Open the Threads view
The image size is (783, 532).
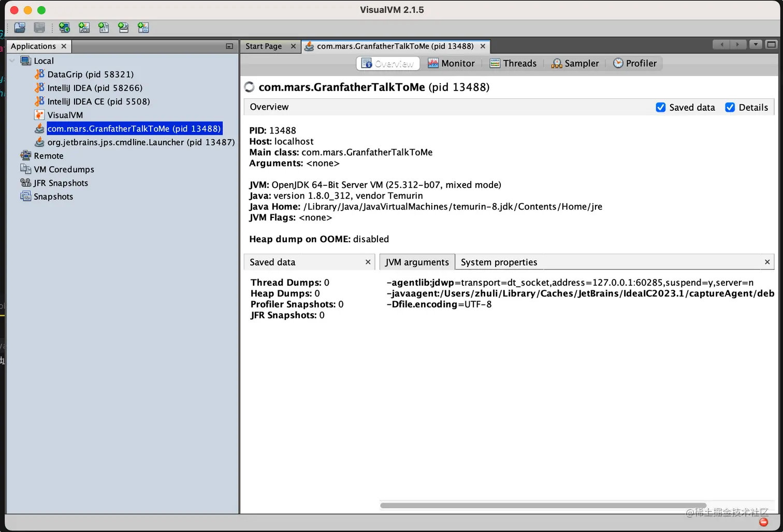pos(513,63)
